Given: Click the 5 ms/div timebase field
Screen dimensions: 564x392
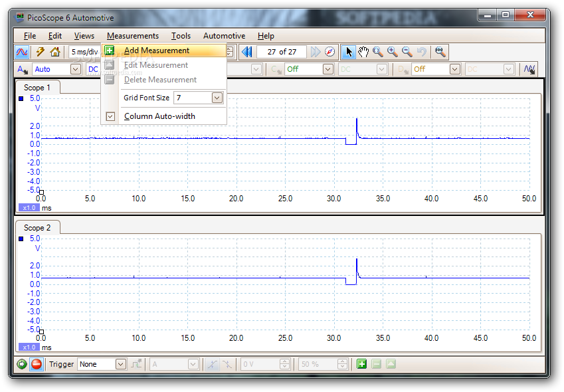Looking at the screenshot, I should (84, 52).
